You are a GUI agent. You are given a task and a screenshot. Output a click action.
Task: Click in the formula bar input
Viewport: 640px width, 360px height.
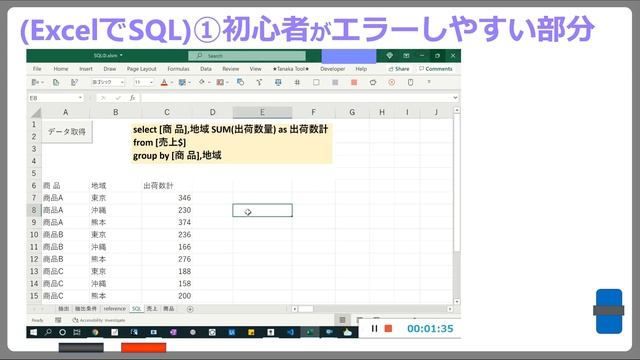coord(296,98)
